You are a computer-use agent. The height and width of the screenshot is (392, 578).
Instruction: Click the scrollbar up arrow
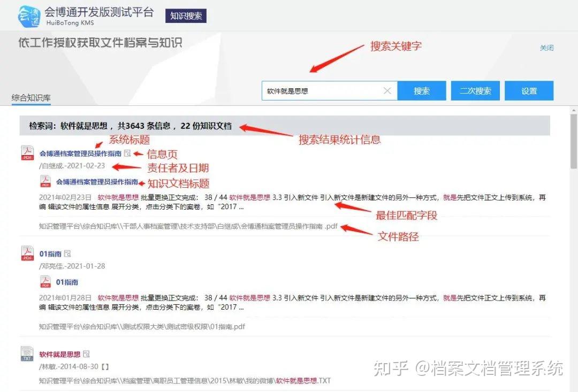(x=574, y=110)
